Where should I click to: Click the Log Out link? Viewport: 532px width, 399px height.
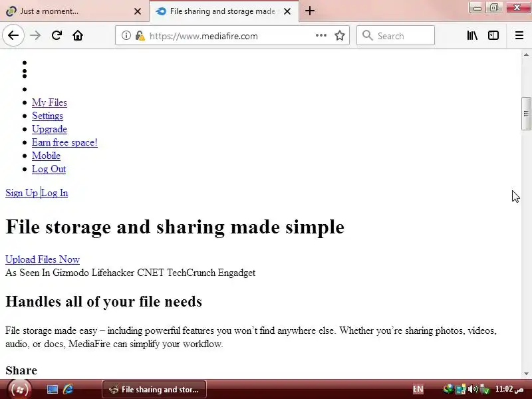[49, 169]
